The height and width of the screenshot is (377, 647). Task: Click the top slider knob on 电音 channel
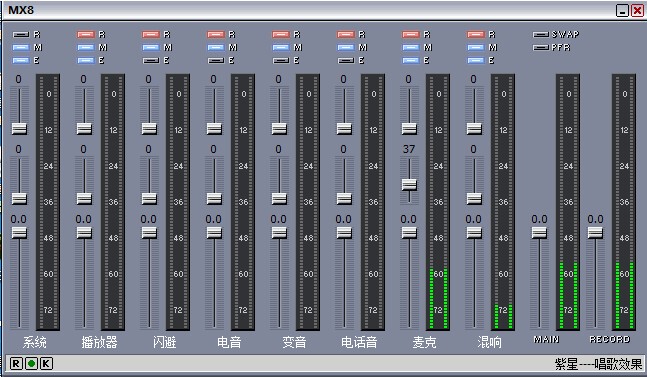(x=214, y=129)
